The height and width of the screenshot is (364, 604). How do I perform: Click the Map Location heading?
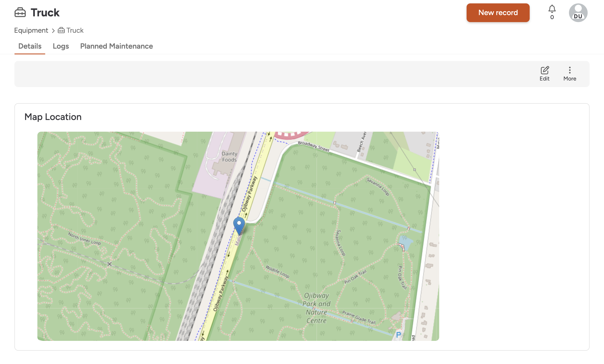click(x=53, y=117)
